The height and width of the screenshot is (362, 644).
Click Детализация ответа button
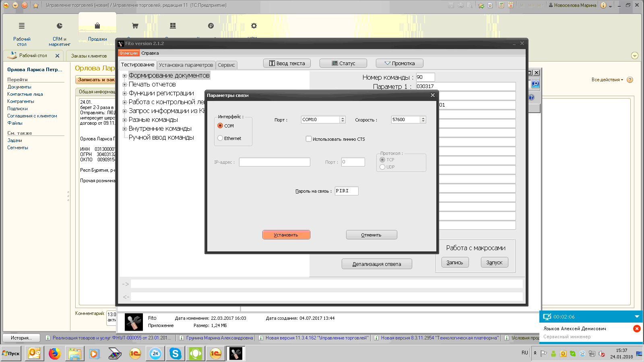coord(377,264)
